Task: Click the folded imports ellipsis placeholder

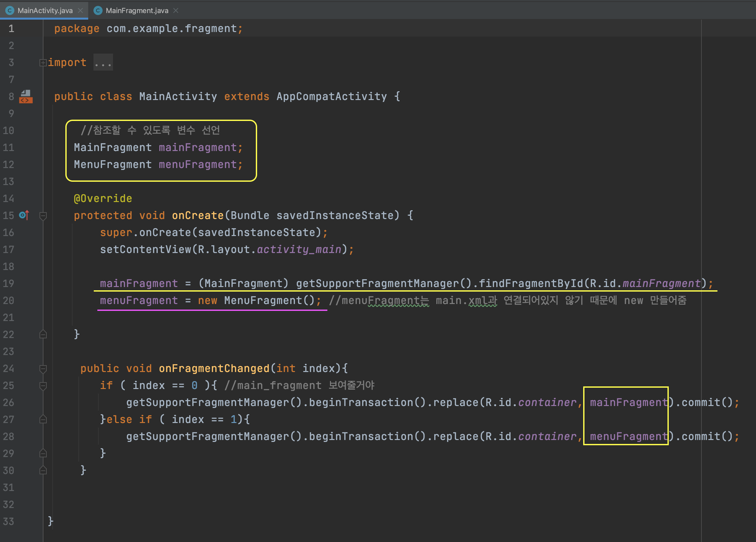Action: [x=103, y=63]
